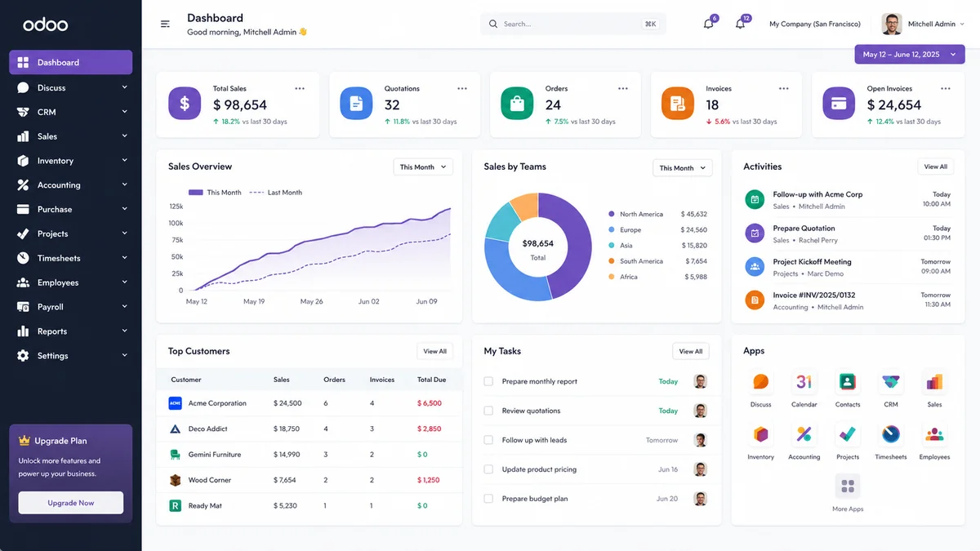Launch the Sales app icon in Apps
The width and height of the screenshot is (980, 551).
(x=934, y=382)
